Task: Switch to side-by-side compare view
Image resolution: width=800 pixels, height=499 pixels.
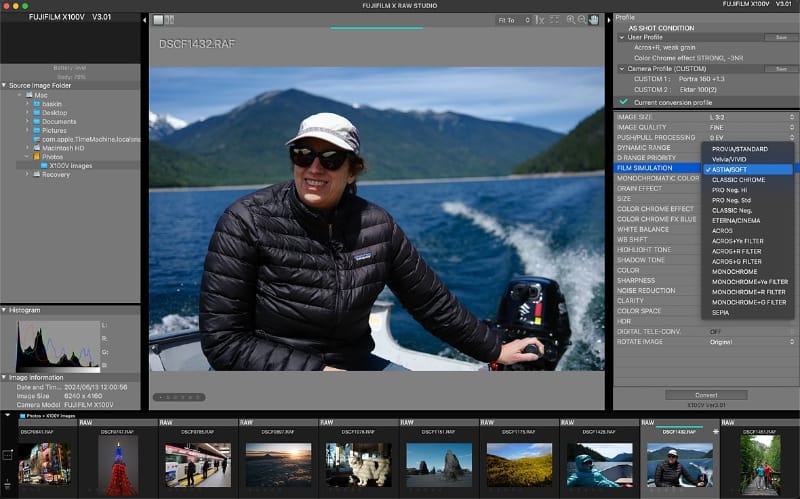Action: (x=169, y=20)
